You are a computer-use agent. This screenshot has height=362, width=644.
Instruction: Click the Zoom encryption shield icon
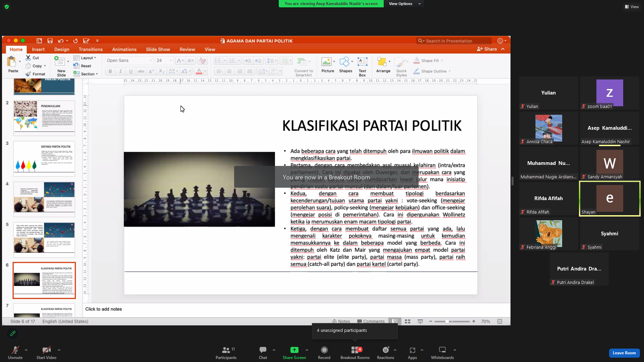[x=7, y=7]
